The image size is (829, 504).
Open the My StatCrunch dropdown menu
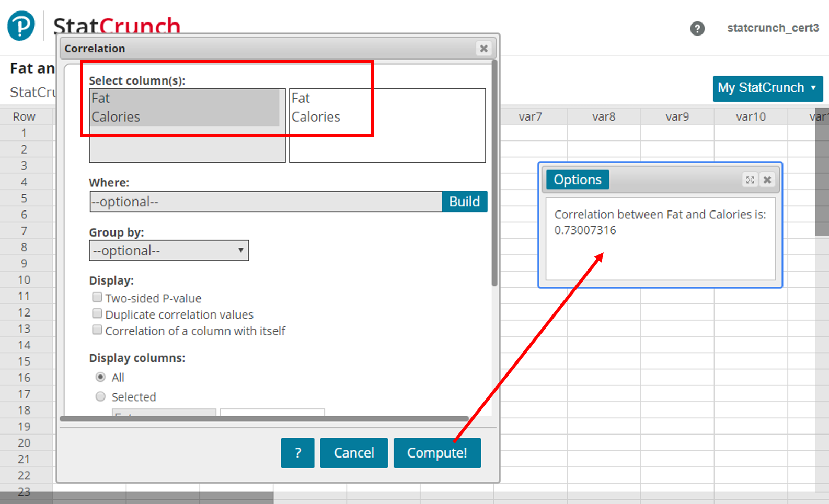pyautogui.click(x=767, y=88)
